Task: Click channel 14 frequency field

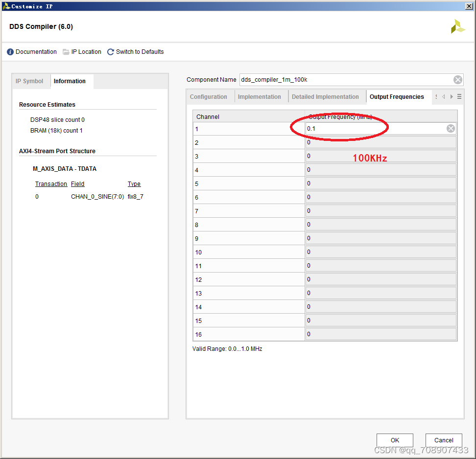Action: (381, 307)
